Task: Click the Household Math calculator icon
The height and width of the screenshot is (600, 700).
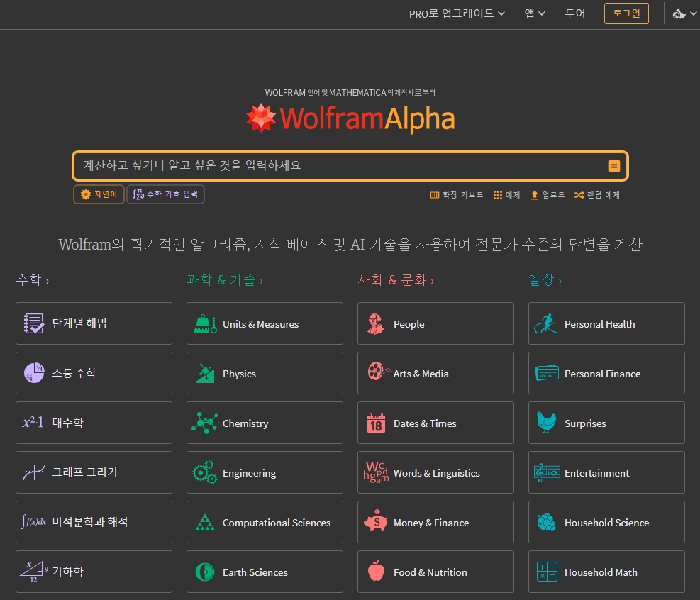Action: 547,572
